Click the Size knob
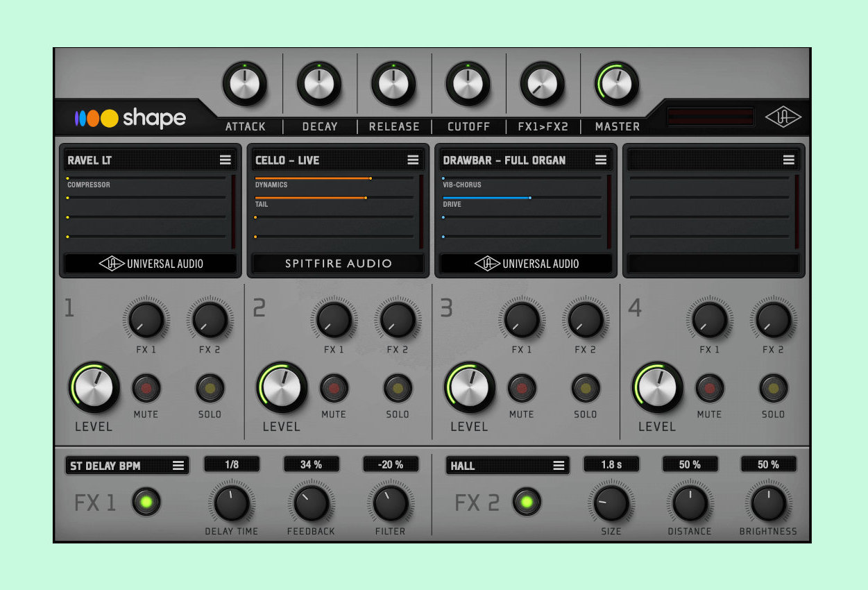 611,503
